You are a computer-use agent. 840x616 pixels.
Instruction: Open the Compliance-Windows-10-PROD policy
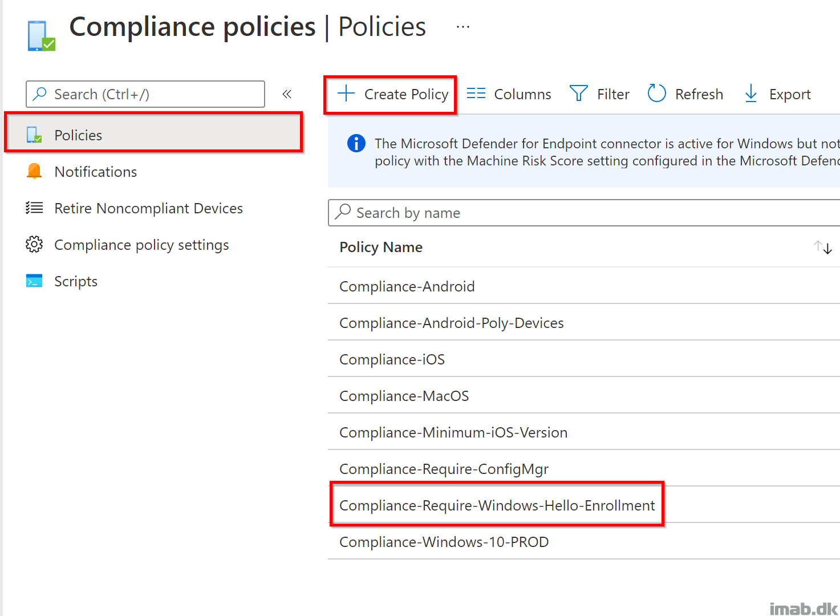tap(444, 542)
